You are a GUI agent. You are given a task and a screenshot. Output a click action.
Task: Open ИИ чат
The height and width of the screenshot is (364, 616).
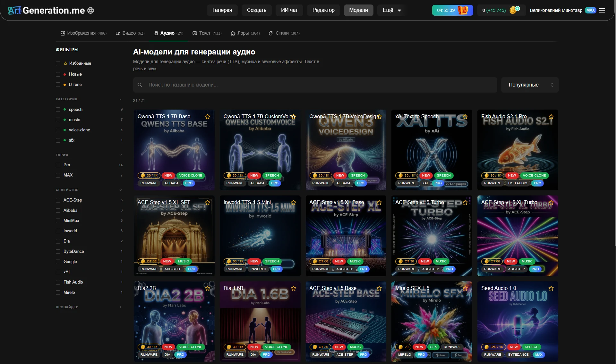click(289, 10)
